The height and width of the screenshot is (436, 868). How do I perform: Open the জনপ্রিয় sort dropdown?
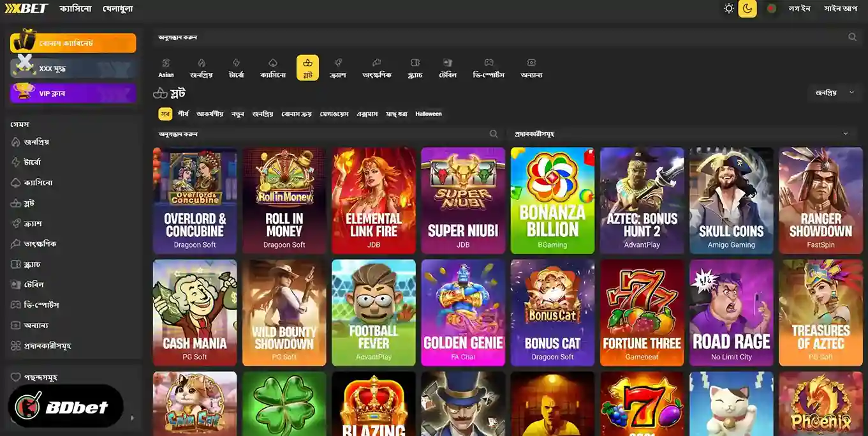coord(835,93)
